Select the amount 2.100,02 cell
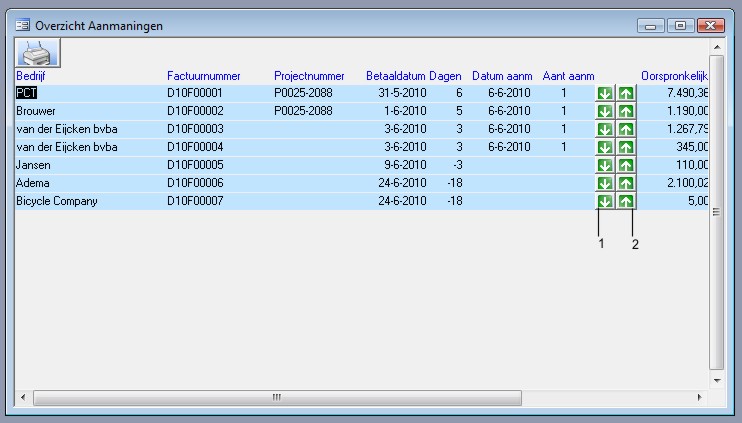This screenshot has width=742, height=423. pos(688,183)
